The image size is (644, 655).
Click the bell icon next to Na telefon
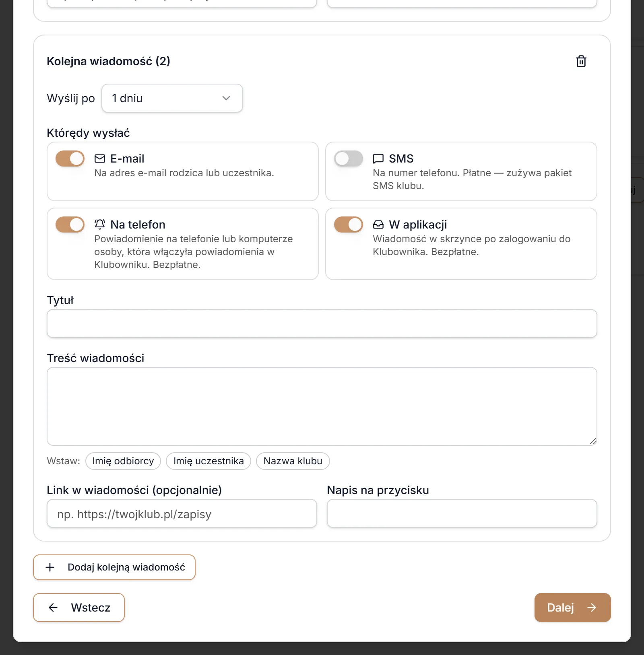100,224
